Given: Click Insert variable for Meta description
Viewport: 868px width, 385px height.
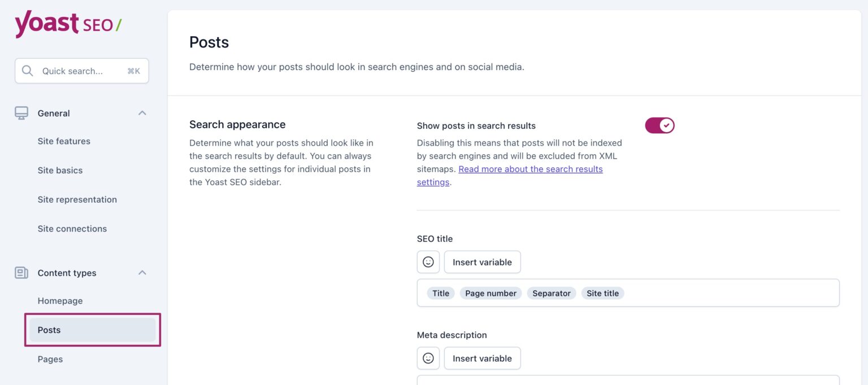Looking at the screenshot, I should point(482,357).
